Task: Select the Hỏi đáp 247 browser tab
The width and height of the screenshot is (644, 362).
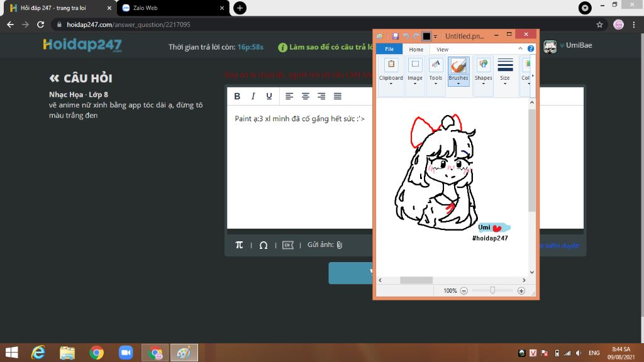Action: [x=60, y=8]
